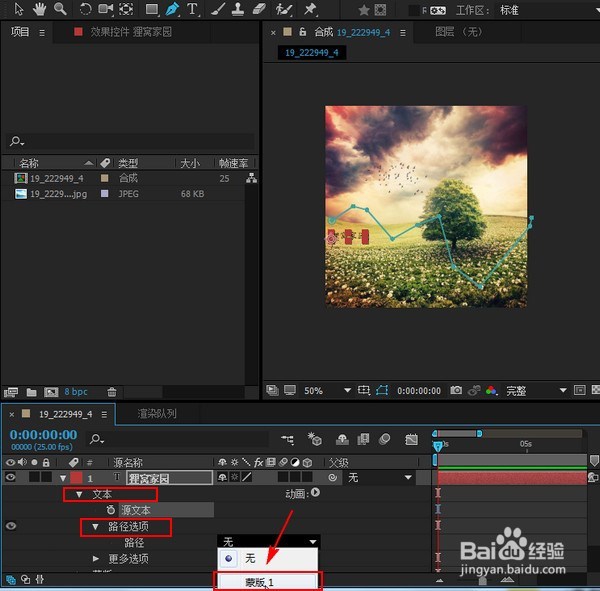The image size is (600, 591).
Task: Open the 工作区 标准 workspace dropdown
Action: tap(547, 10)
